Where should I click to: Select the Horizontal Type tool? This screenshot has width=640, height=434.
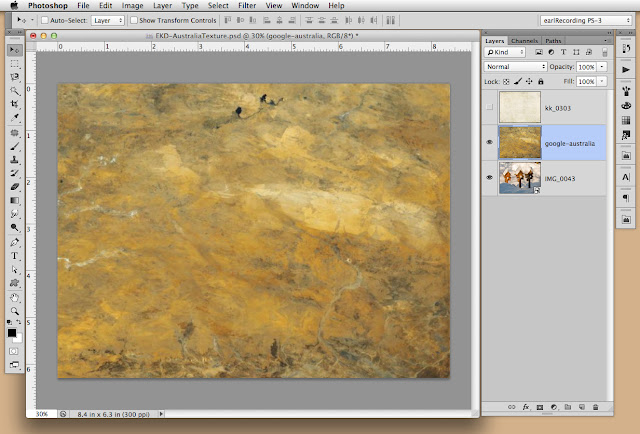[x=15, y=256]
